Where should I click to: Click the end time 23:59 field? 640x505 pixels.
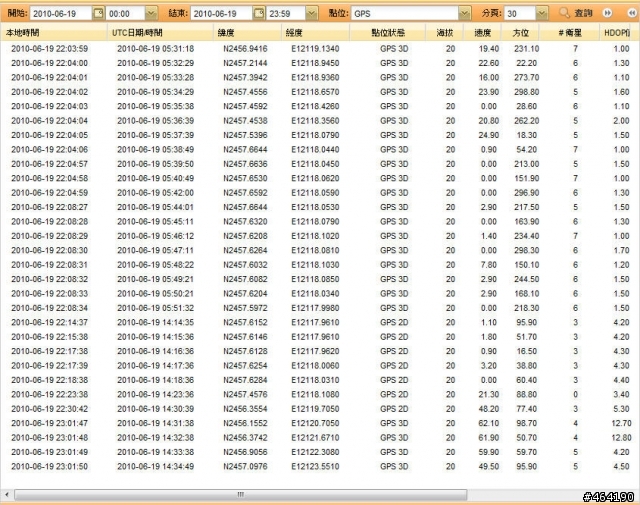[x=286, y=13]
